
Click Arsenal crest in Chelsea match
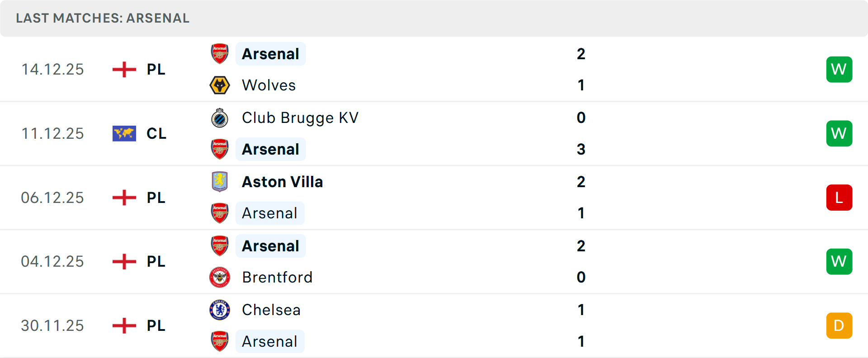pyautogui.click(x=220, y=341)
